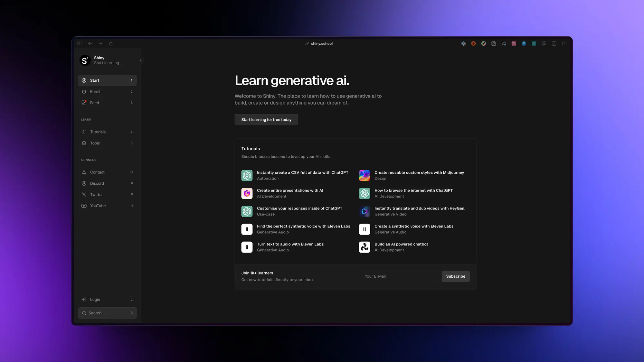Click the Subscribe button

pyautogui.click(x=456, y=276)
